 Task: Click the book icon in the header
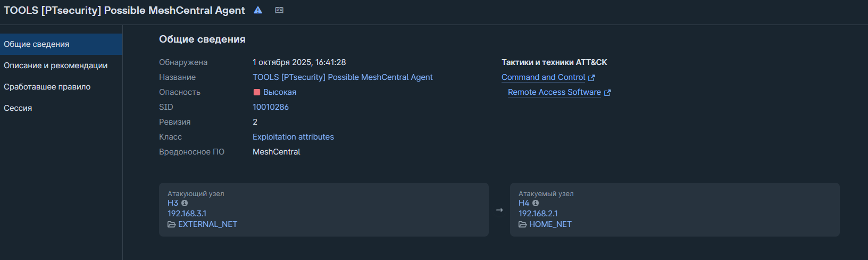[x=279, y=10]
